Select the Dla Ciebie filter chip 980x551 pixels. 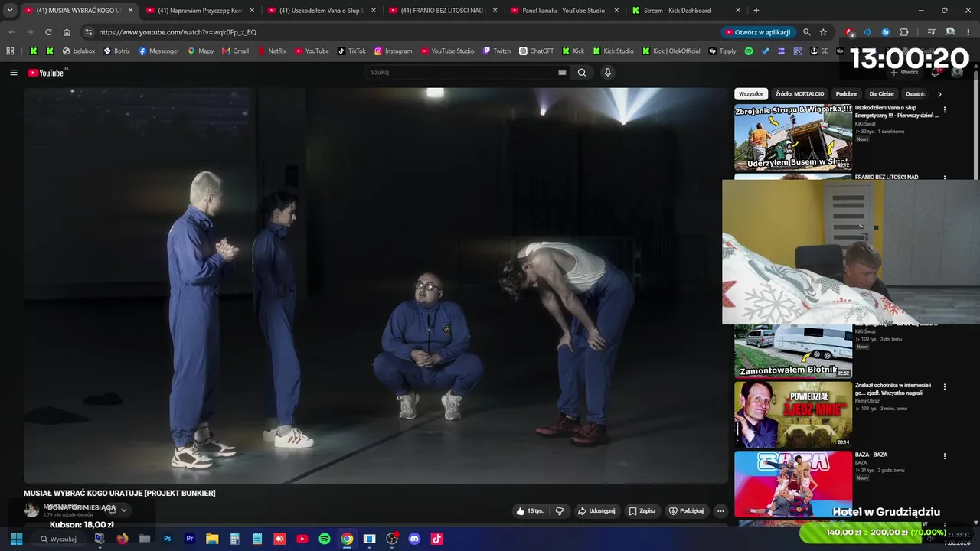(881, 94)
